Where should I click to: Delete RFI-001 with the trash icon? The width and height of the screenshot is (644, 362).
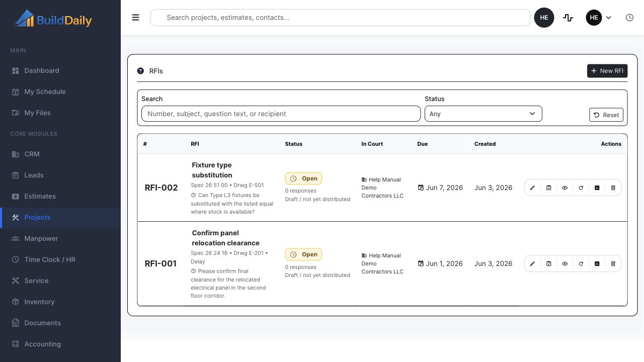613,263
